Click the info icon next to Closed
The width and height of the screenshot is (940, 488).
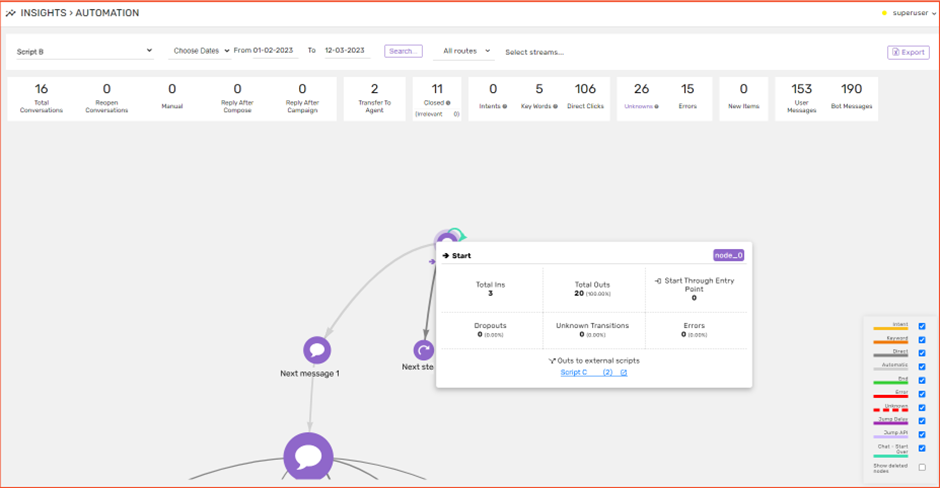pos(448,103)
